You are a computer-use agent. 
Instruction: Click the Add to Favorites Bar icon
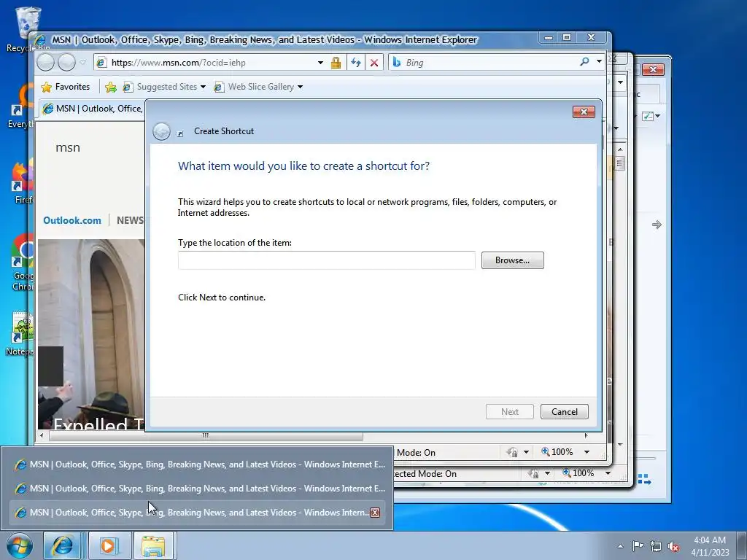(111, 87)
